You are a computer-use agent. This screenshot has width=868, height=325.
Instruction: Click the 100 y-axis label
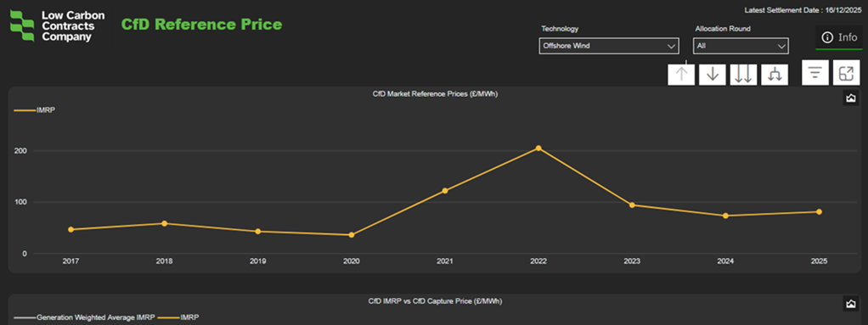point(21,202)
